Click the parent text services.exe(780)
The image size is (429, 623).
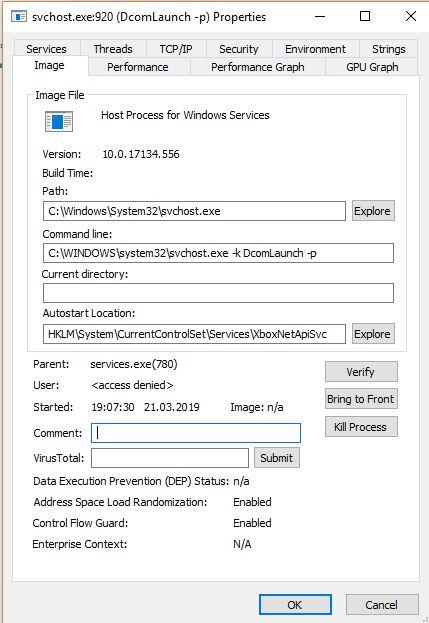tap(134, 364)
